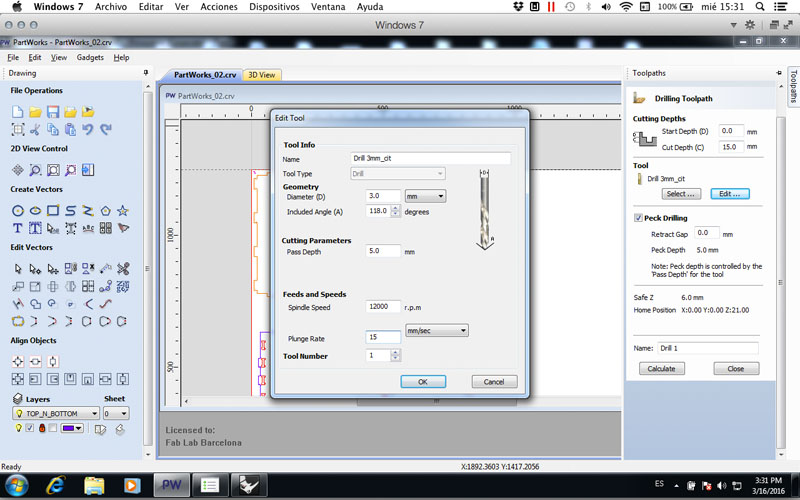Viewport: 800px width, 500px height.
Task: Select the Zoom to Box magnifier tool
Action: [x=35, y=170]
